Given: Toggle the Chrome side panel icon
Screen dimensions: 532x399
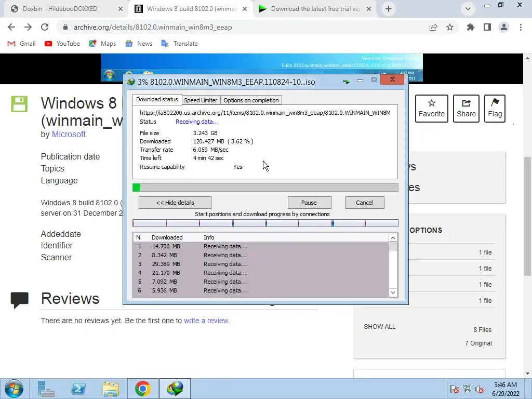Looking at the screenshot, I should (487, 27).
